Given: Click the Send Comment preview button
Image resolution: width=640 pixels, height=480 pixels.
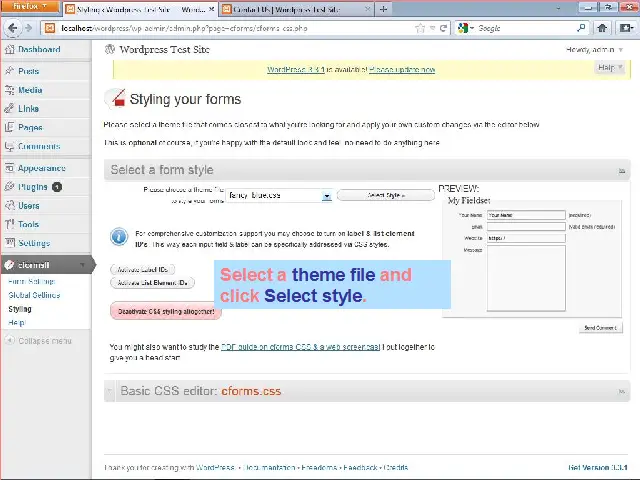Looking at the screenshot, I should (600, 328).
